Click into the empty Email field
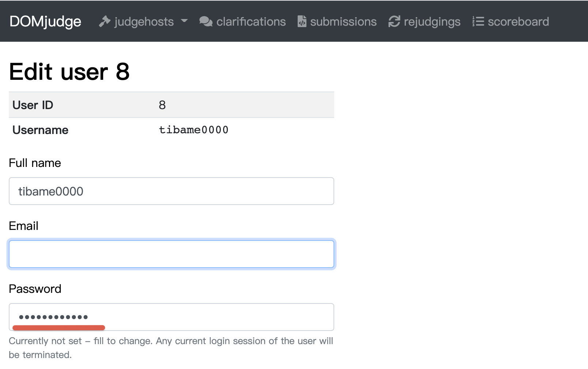This screenshot has width=588, height=369. 171,254
